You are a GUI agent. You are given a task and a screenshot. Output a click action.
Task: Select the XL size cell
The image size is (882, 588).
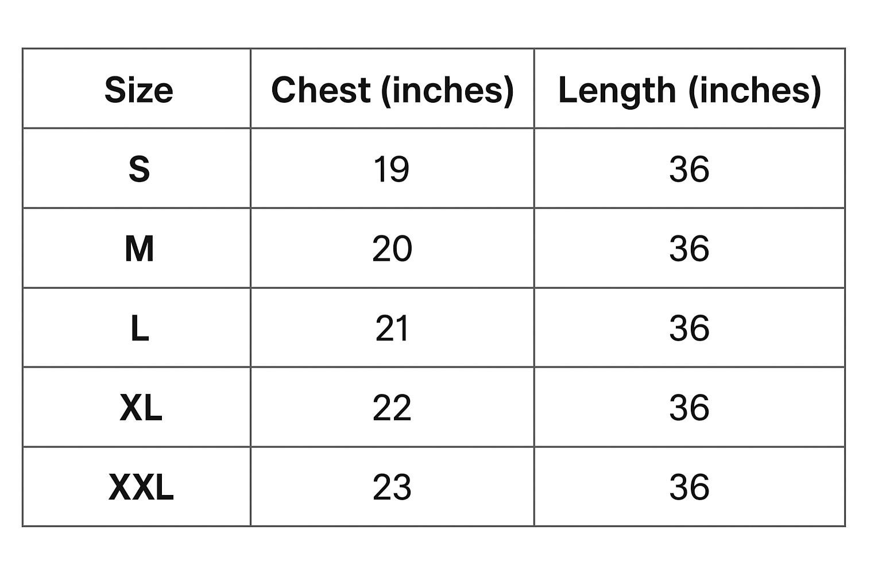click(x=141, y=408)
